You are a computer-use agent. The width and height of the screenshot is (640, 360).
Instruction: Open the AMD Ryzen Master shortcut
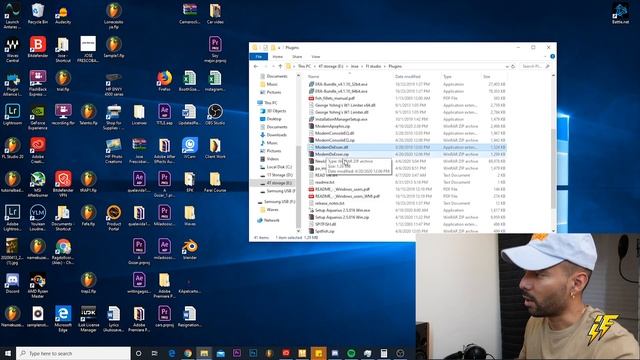click(x=38, y=285)
